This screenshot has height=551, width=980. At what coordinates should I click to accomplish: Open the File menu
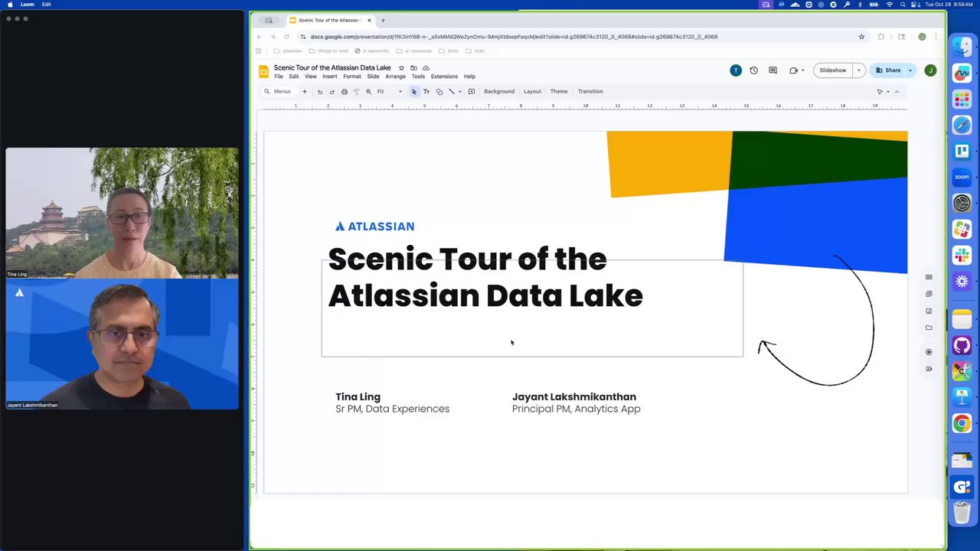click(279, 77)
